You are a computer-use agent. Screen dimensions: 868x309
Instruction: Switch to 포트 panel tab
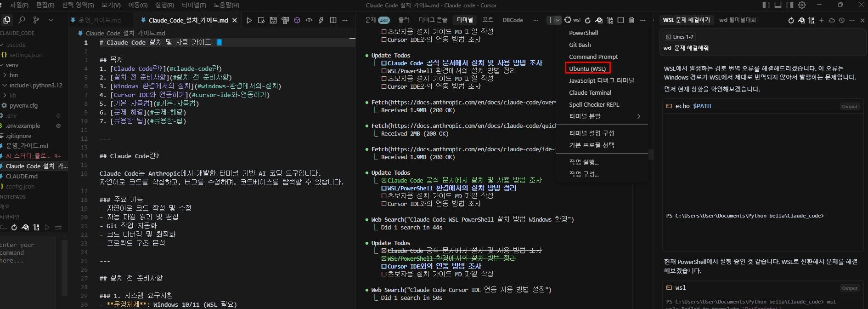click(x=488, y=20)
